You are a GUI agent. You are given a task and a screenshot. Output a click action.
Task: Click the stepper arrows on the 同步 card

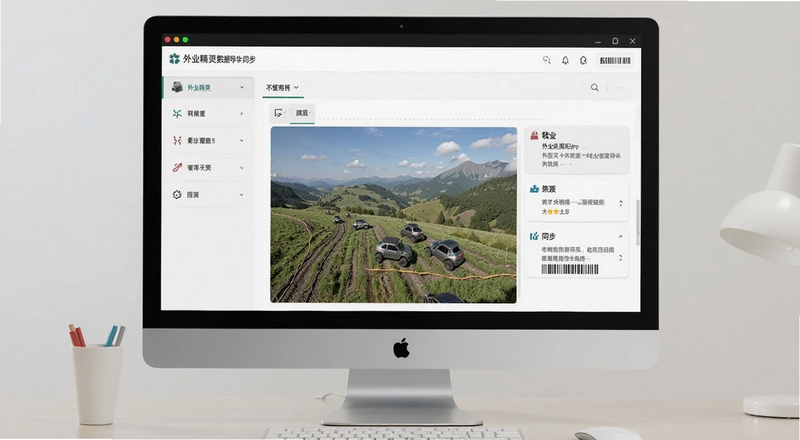[621, 258]
